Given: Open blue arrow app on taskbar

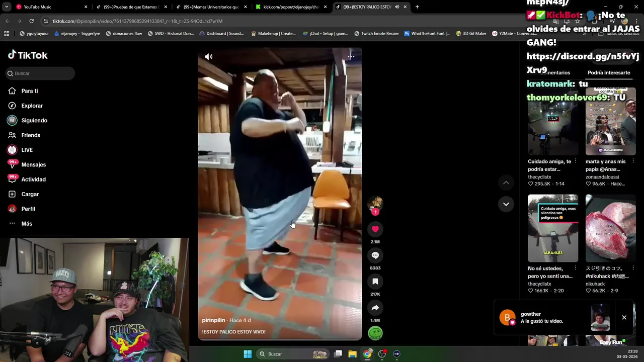Looking at the screenshot, I should pyautogui.click(x=397, y=354).
